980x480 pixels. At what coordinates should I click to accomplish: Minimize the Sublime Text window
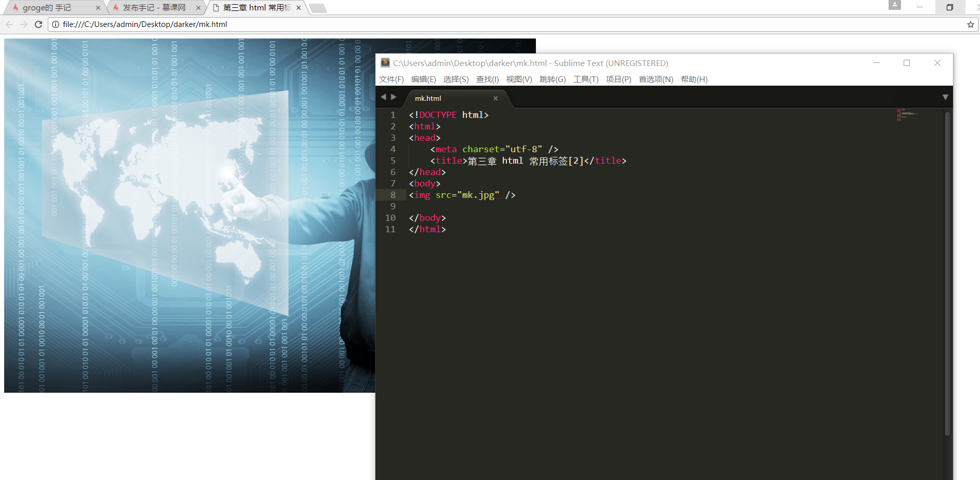(x=877, y=63)
